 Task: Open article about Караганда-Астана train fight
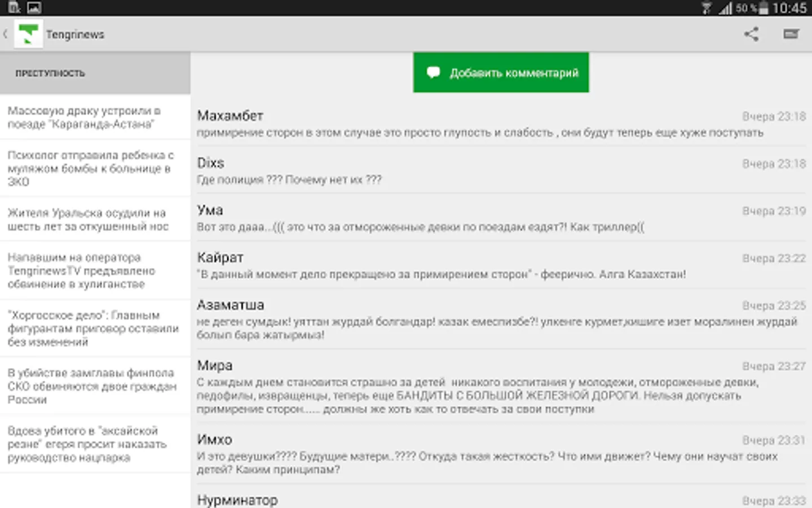click(95, 117)
